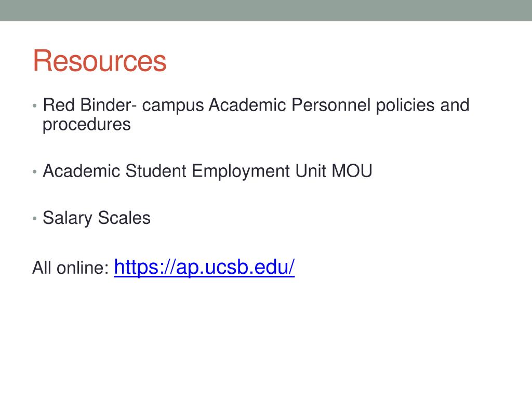Click the word Scales in third bullet

pyautogui.click(x=124, y=218)
